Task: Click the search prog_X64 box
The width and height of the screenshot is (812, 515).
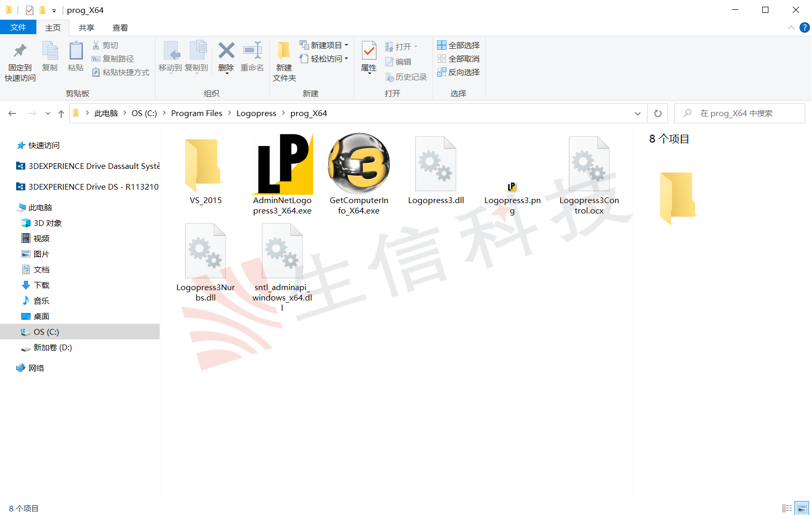Action: point(739,113)
